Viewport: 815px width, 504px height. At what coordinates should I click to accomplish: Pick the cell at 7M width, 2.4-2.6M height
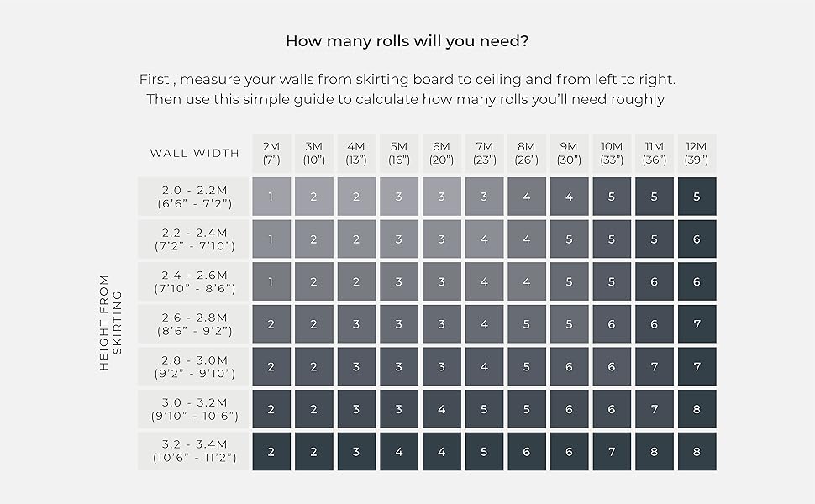[x=484, y=281]
